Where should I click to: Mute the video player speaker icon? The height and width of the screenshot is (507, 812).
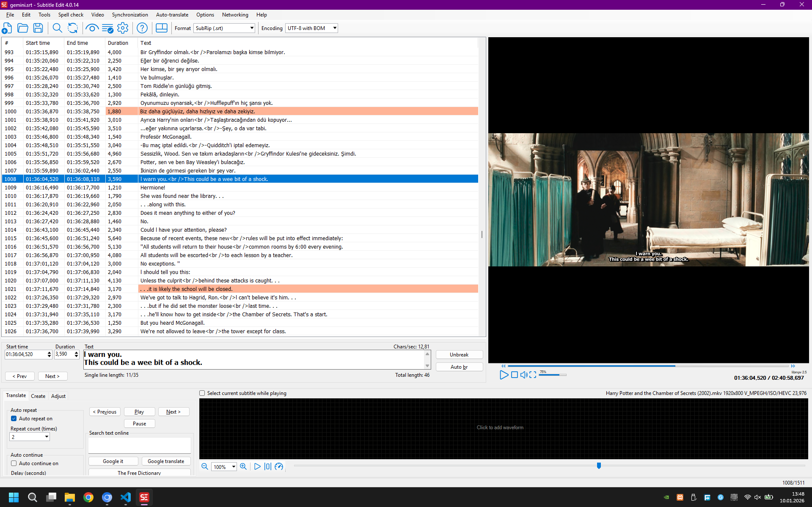[524, 375]
